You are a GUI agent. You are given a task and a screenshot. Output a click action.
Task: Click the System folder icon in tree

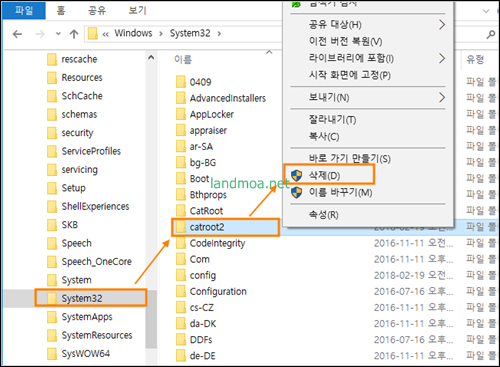tap(52, 280)
